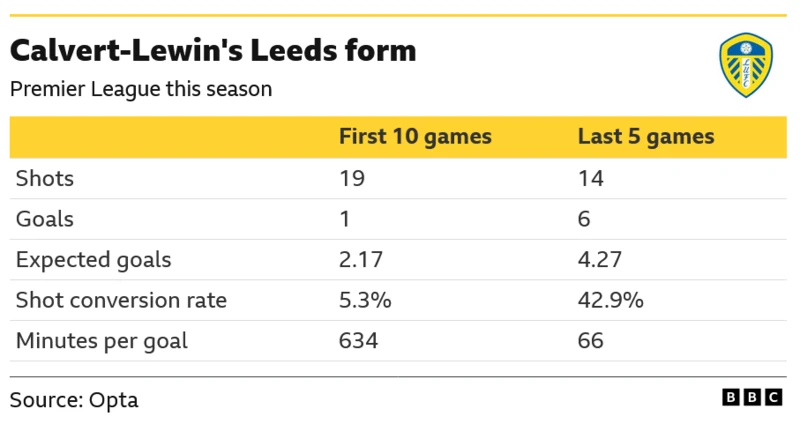Click the 'Goals' row label
Screen dimensions: 800x424
44,219
